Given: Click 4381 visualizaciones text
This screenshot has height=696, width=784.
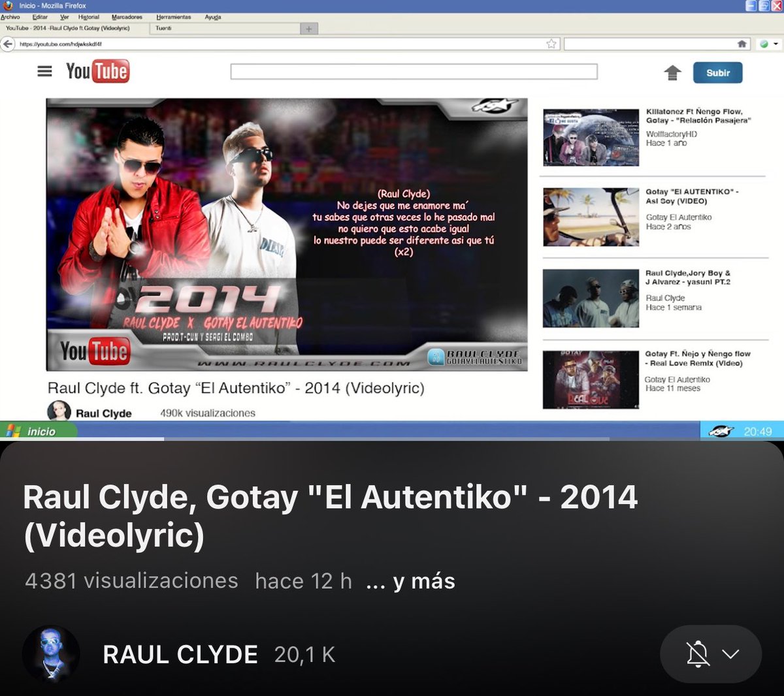Looking at the screenshot, I should click(131, 581).
